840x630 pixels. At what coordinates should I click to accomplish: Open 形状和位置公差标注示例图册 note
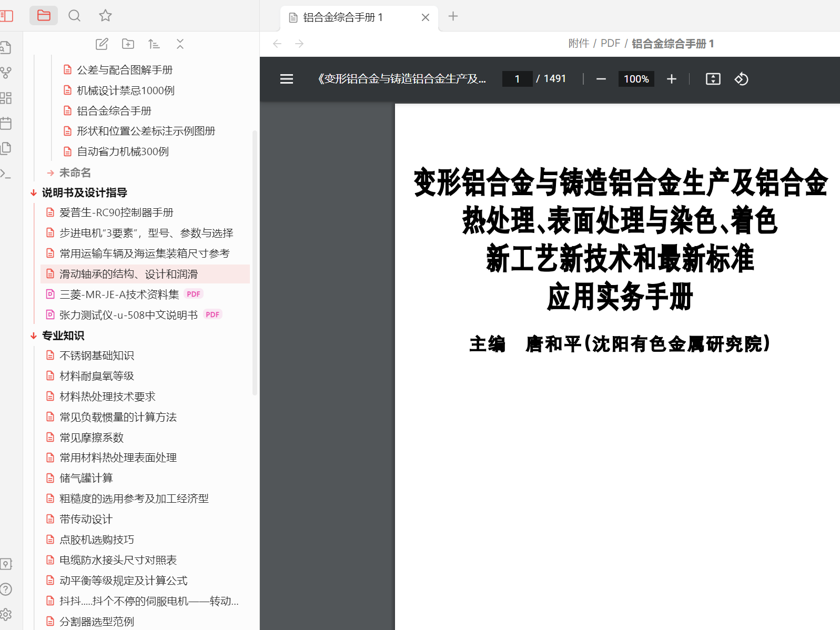click(x=146, y=131)
